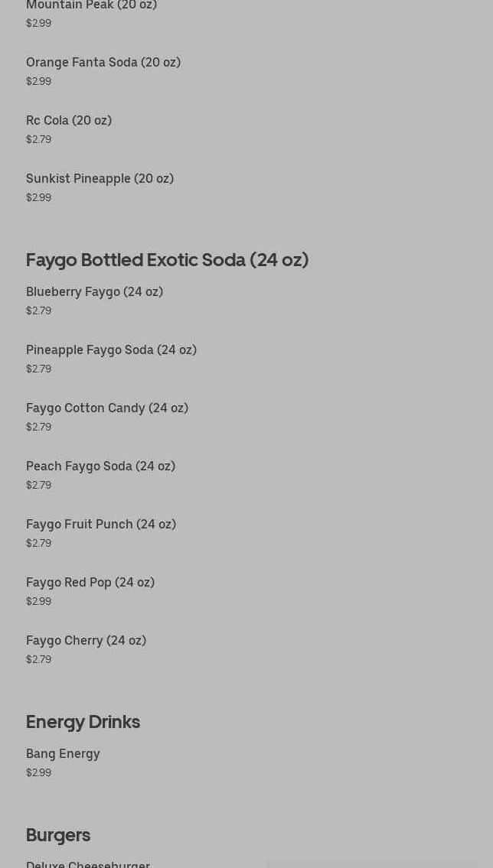
Task: Click the $2.99 price under Sunkist Pineapple
Action: pos(38,197)
